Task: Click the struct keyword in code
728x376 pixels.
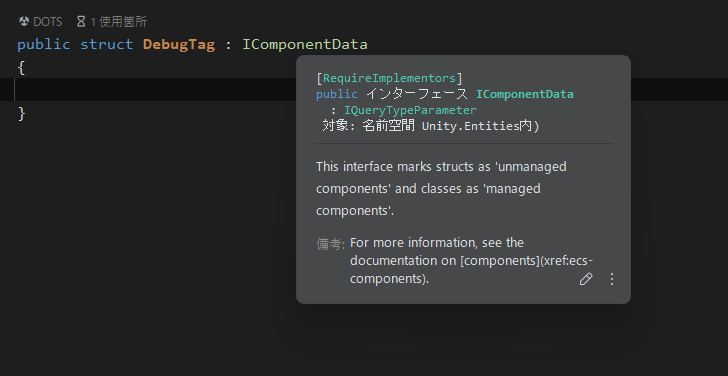Action: (x=106, y=45)
